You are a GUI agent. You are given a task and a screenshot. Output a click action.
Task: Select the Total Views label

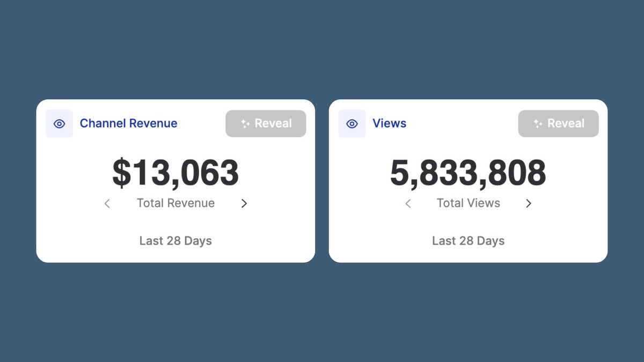(x=469, y=203)
